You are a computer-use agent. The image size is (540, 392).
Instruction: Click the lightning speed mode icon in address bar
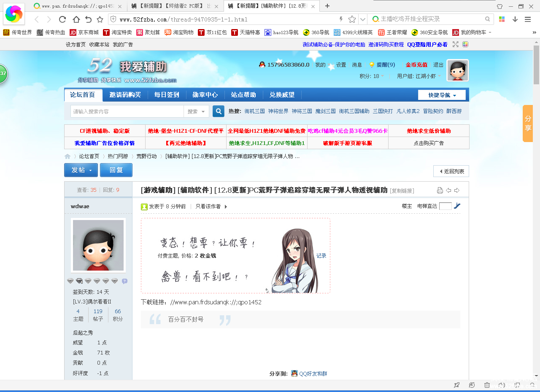pyautogui.click(x=341, y=19)
